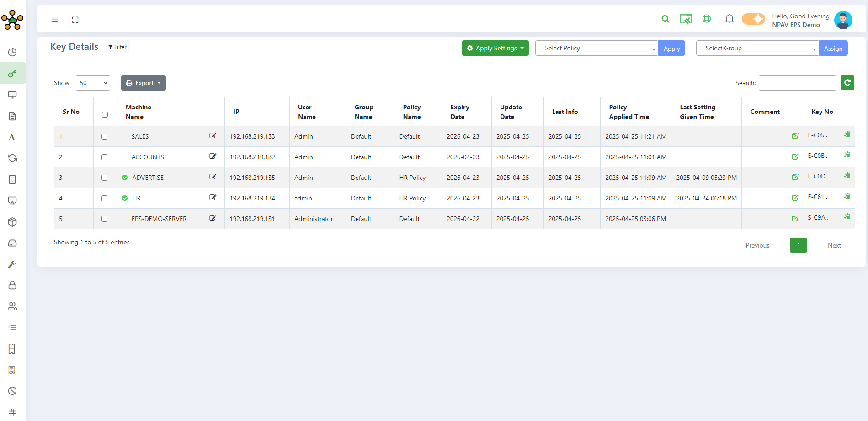
Task: Open the padlock sidebar icon
Action: pos(12,285)
